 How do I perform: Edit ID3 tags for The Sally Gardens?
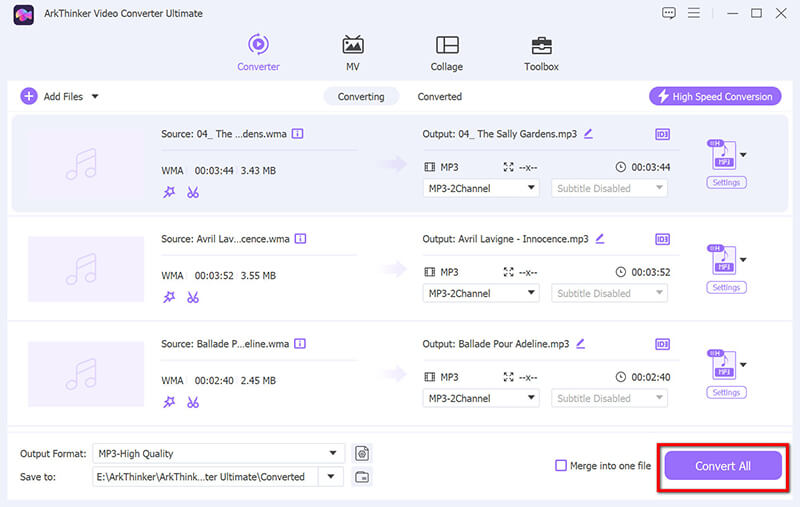pyautogui.click(x=662, y=134)
